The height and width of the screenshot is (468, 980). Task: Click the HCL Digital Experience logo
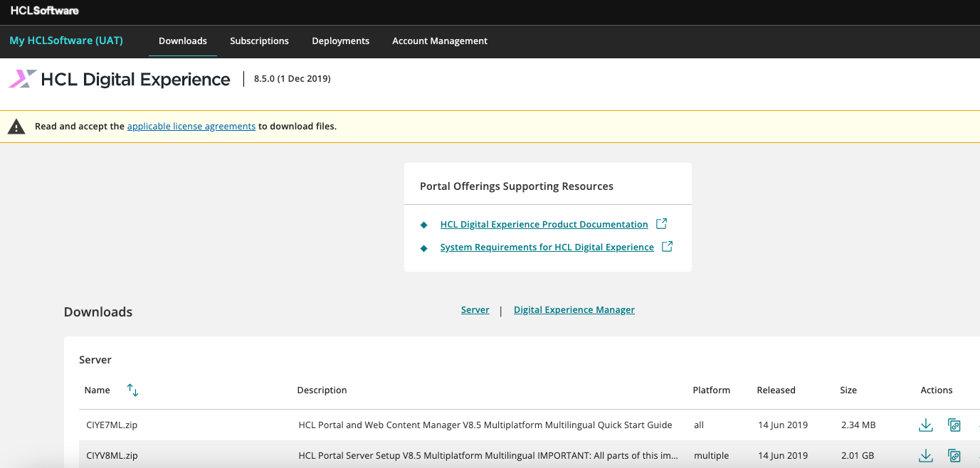(x=119, y=78)
